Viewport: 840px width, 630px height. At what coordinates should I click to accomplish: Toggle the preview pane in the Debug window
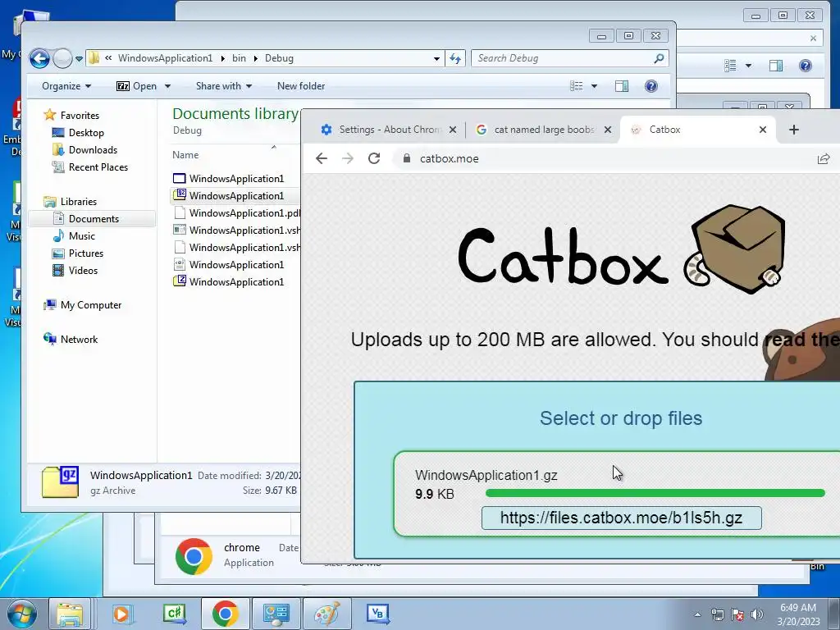click(x=622, y=85)
